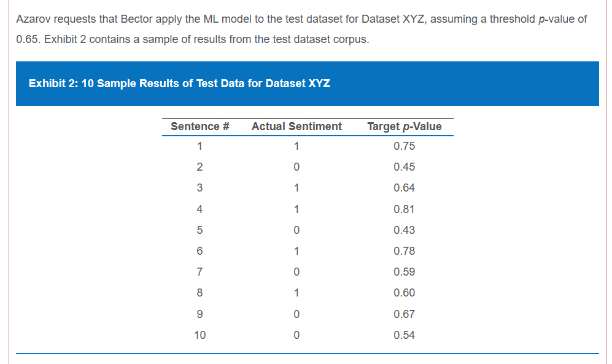Click the Actual Sentiment column header
This screenshot has width=612, height=364.
tap(296, 126)
